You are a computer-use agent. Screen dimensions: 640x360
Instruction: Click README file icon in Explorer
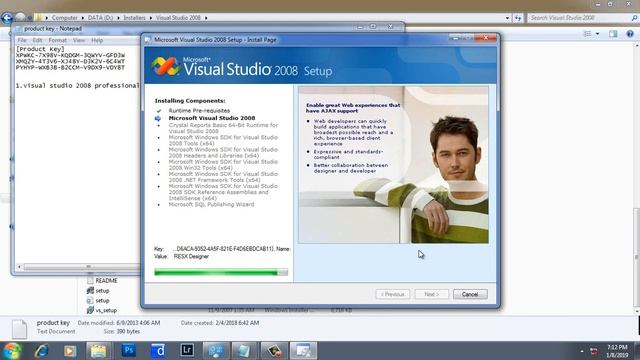pos(90,281)
